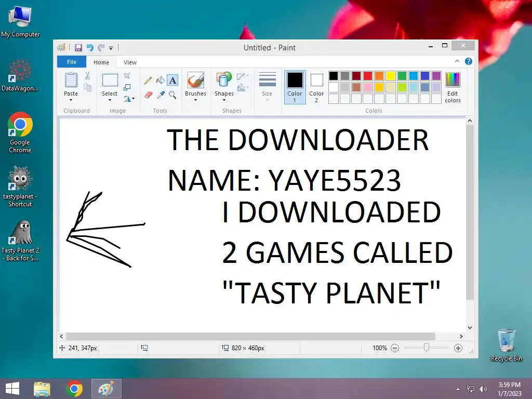Activate Color 1 foreground selector
This screenshot has width=532, height=399.
coord(295,87)
